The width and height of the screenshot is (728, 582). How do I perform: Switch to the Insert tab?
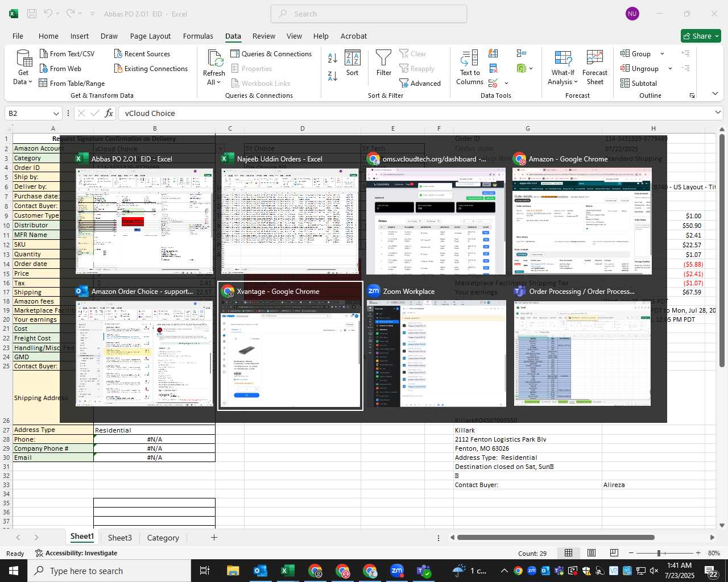[x=80, y=36]
